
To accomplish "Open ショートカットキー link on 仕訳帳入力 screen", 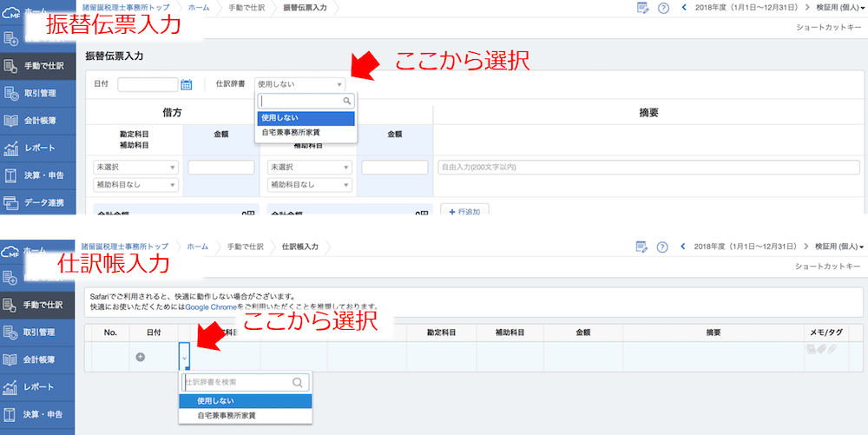I will click(x=827, y=267).
